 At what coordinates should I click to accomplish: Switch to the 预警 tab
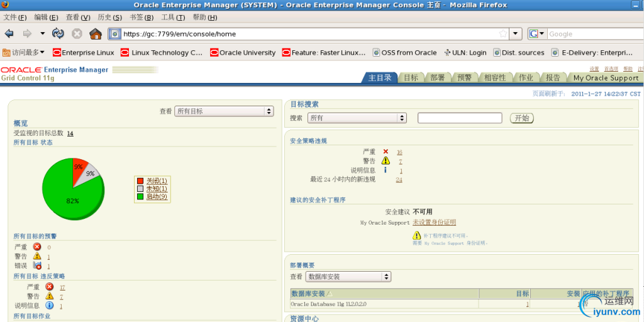tap(465, 77)
